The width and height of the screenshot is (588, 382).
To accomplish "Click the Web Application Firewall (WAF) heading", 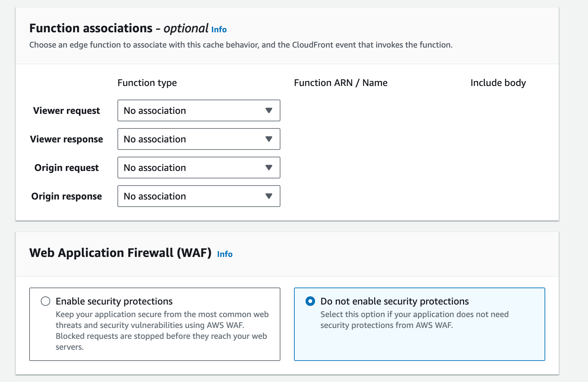I will tap(120, 253).
